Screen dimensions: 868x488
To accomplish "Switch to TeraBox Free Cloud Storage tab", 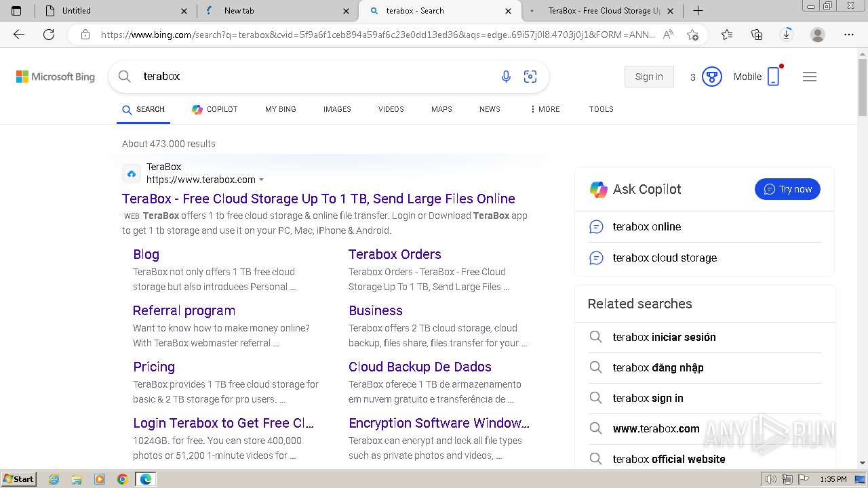I will coord(604,11).
